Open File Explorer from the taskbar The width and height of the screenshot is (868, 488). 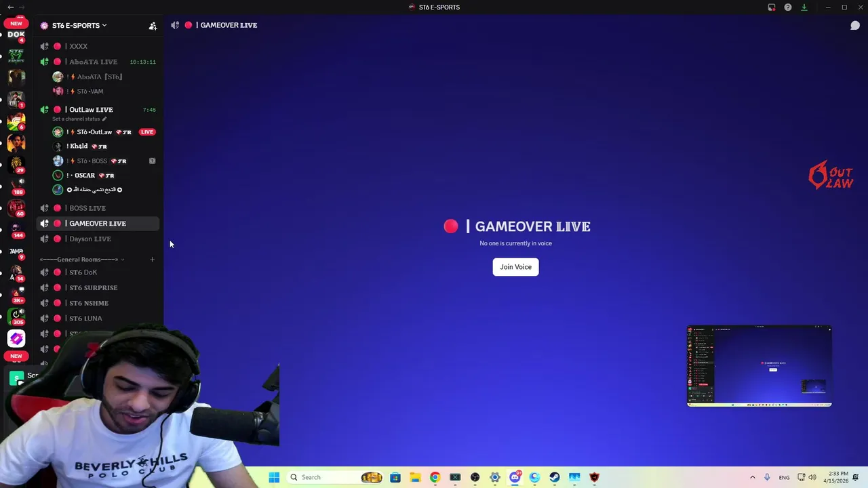pyautogui.click(x=415, y=477)
